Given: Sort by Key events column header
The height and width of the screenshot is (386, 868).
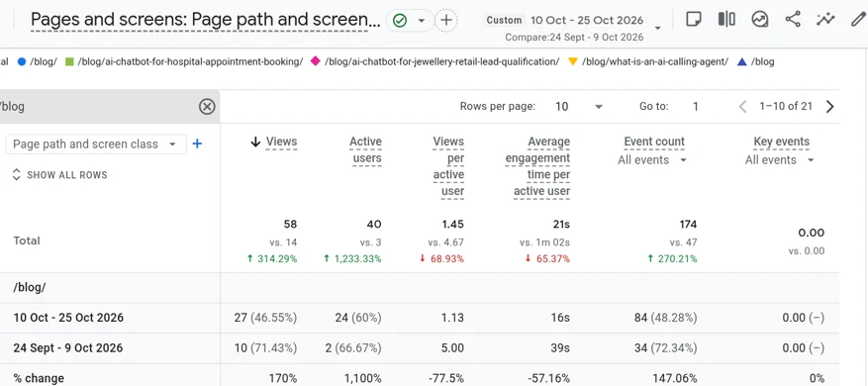Looking at the screenshot, I should click(x=782, y=142).
